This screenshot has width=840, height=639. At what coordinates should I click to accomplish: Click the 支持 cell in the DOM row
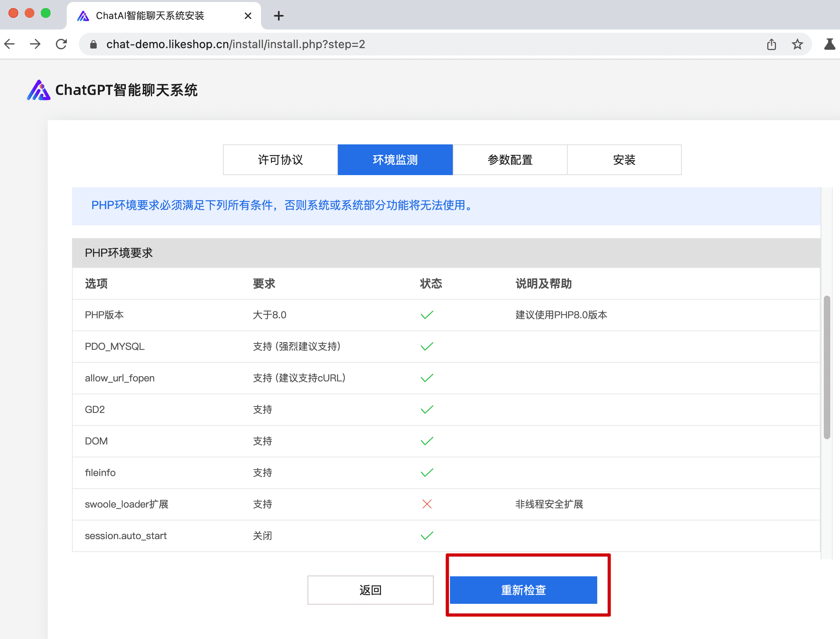point(263,441)
